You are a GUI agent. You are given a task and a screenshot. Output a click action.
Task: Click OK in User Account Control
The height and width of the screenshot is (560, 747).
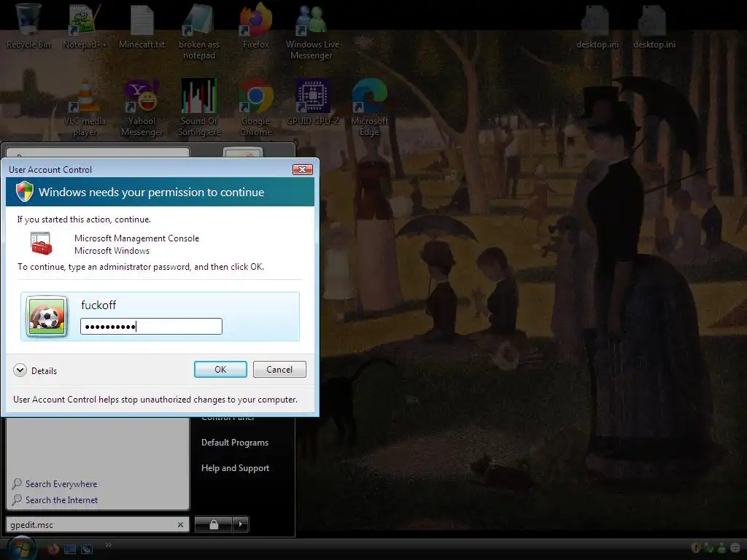220,370
